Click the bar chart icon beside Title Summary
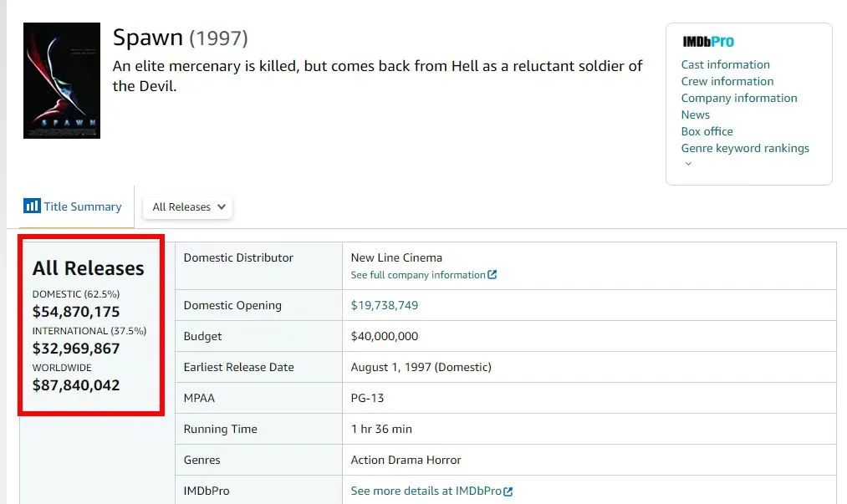 pos(32,206)
